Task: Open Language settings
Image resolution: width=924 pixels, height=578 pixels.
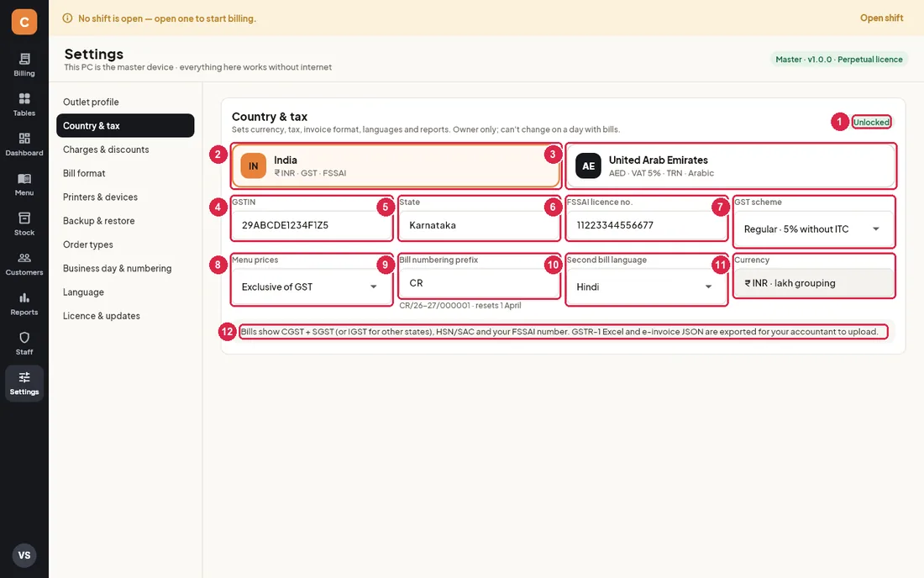Action: 125,292
